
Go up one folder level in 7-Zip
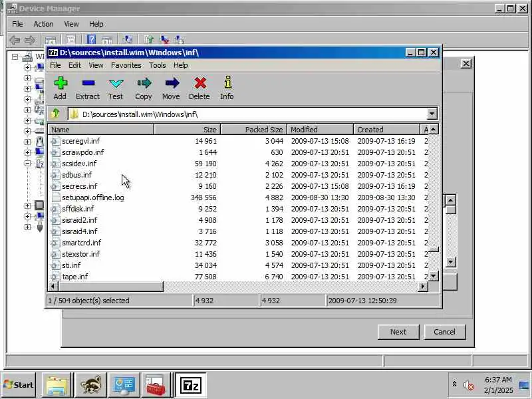click(x=55, y=114)
